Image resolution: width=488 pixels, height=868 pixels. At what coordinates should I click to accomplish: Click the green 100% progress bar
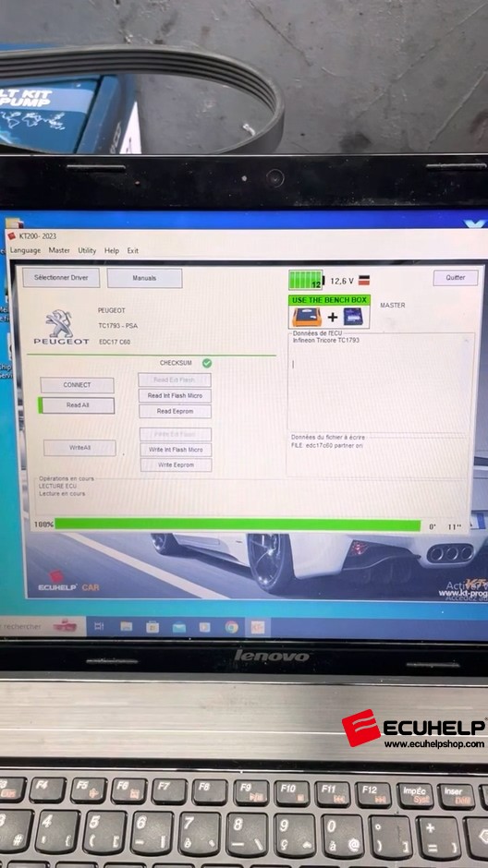[x=238, y=524]
